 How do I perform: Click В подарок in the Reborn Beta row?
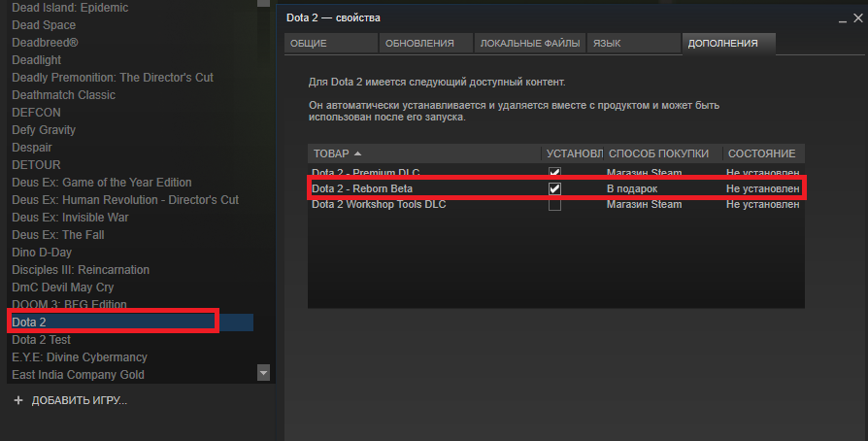[632, 188]
